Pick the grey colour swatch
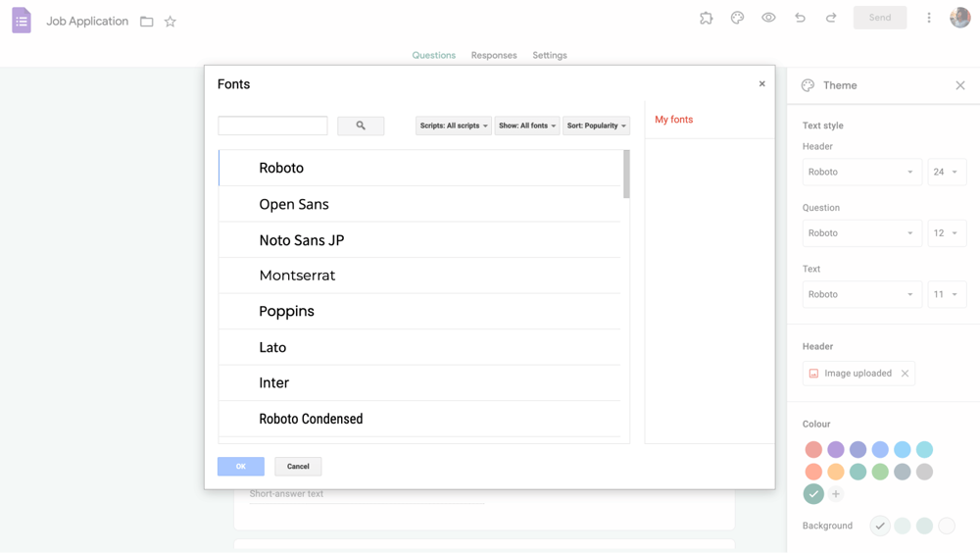Screen dimensions: 980x553 924,472
